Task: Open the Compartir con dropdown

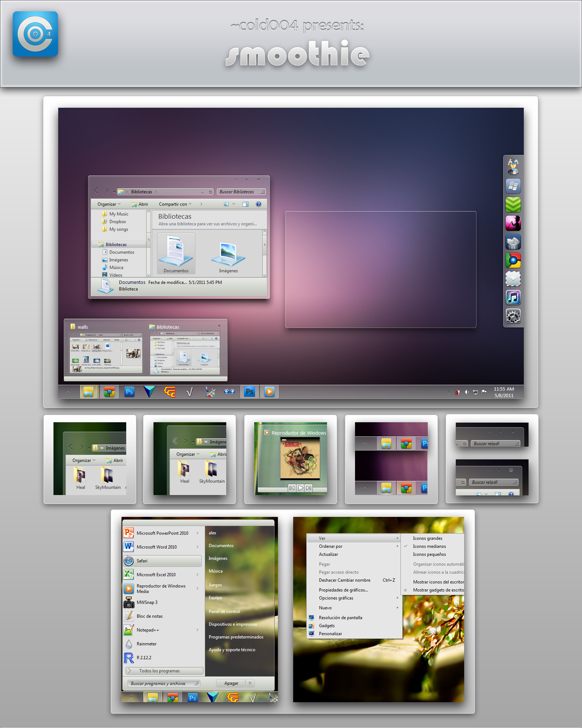Action: [175, 204]
